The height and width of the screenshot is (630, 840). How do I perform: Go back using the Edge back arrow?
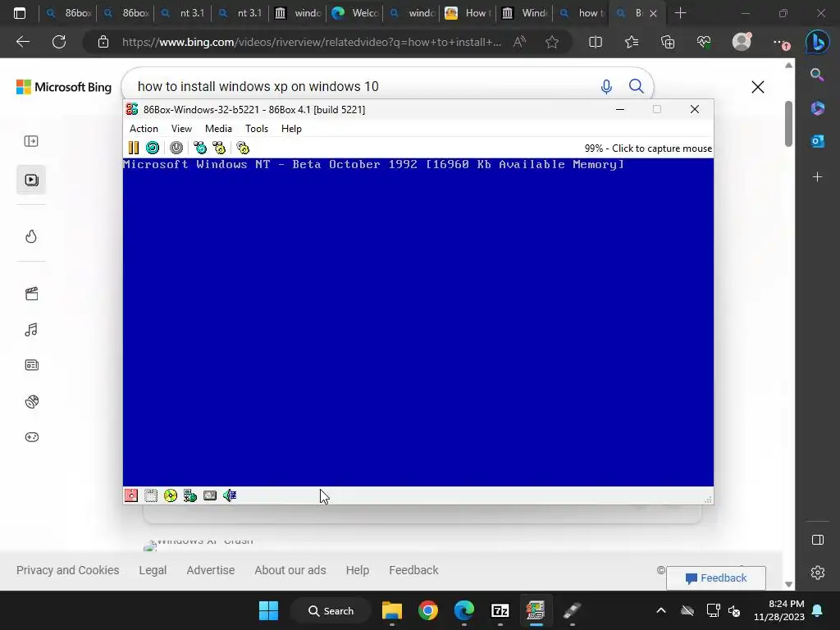click(23, 42)
